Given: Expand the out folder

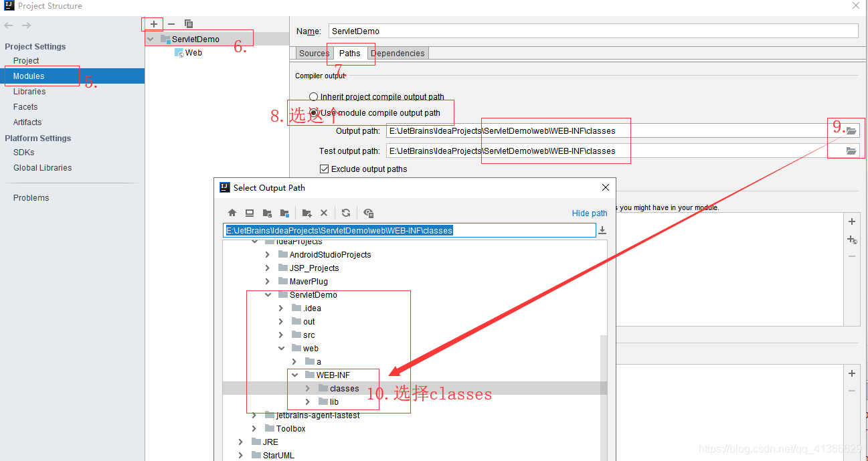Looking at the screenshot, I should (x=280, y=322).
